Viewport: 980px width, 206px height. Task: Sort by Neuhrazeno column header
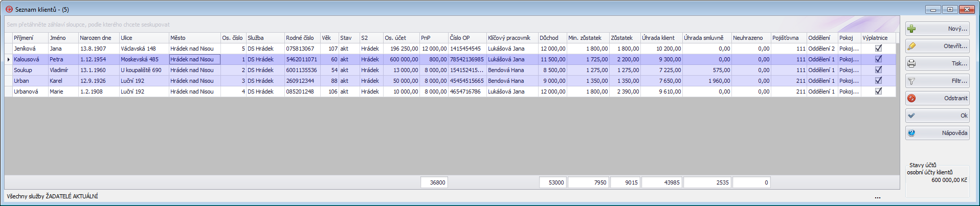click(x=751, y=38)
